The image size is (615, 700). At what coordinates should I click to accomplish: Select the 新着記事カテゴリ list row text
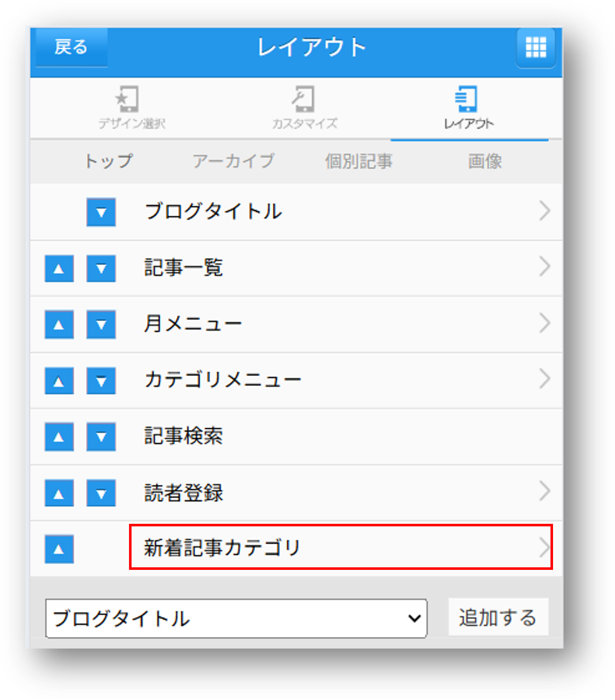(x=222, y=548)
